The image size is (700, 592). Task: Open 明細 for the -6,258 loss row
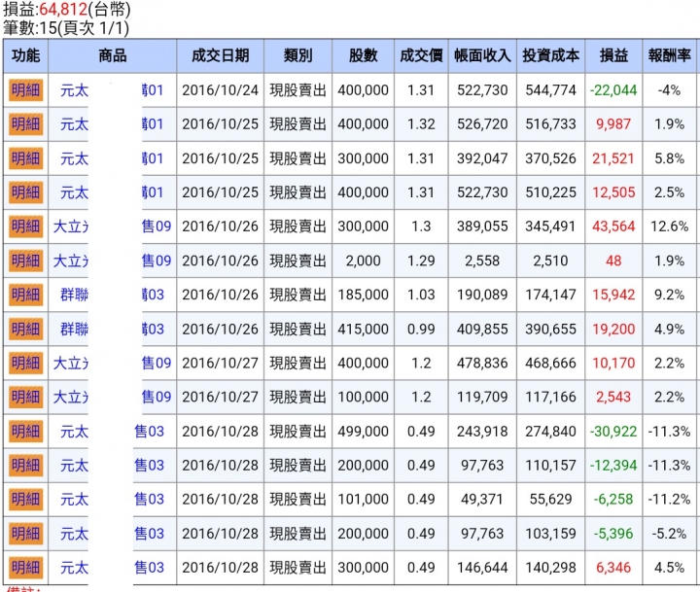25,499
